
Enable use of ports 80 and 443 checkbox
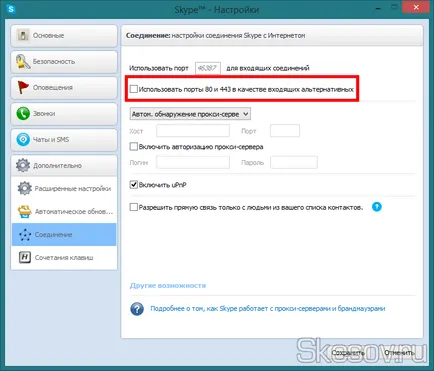(x=134, y=89)
